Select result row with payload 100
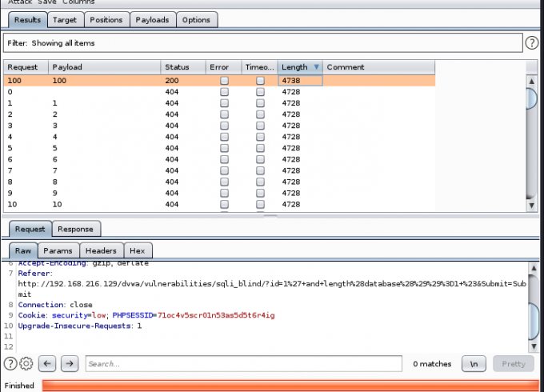 click(219, 81)
